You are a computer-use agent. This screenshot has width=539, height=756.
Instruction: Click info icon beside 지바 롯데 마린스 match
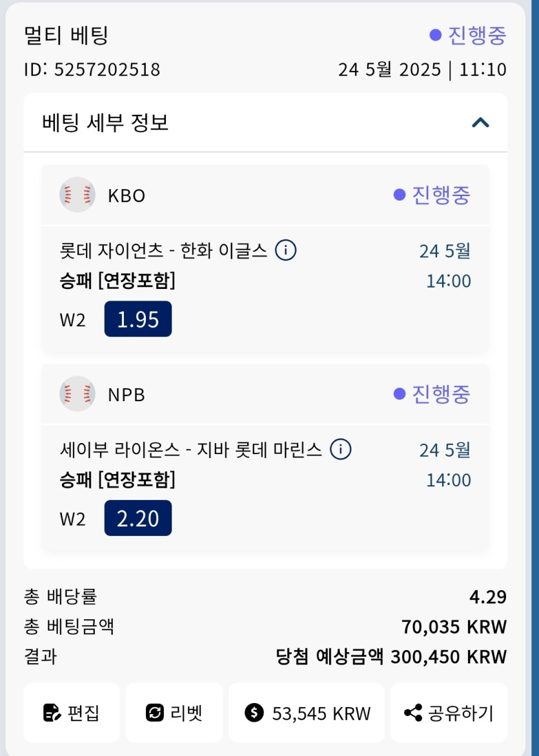341,450
